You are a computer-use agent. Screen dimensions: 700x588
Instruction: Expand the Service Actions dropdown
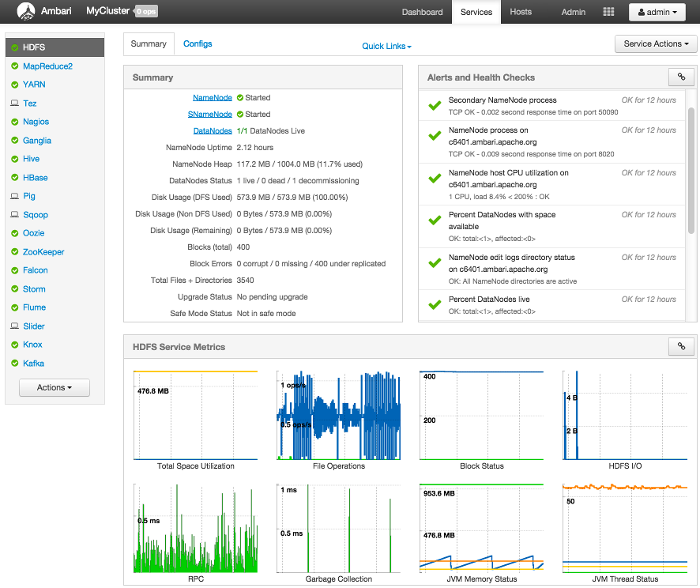point(656,43)
